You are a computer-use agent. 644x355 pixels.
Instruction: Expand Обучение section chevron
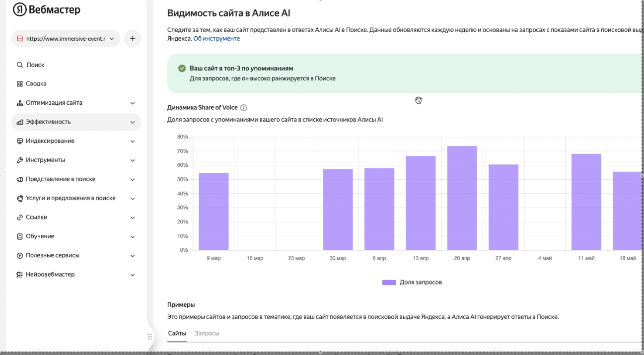click(133, 237)
